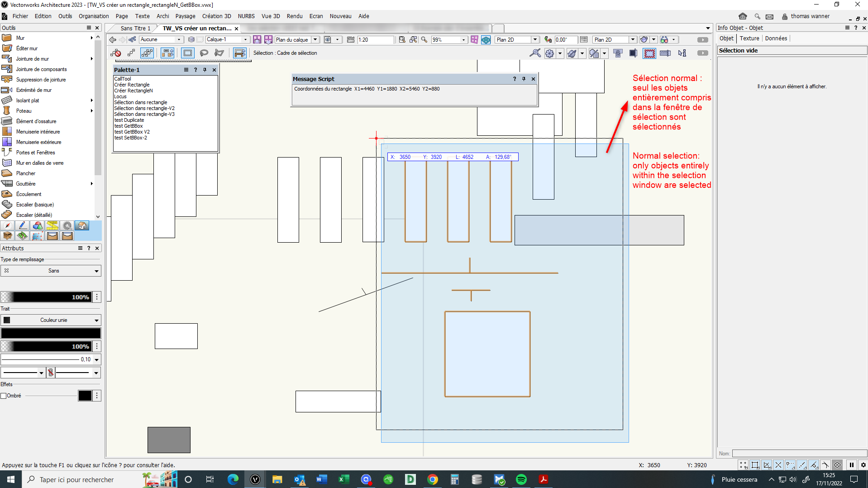Click the Ombré shadow color swatch
Viewport: 868px width, 488px height.
(85, 396)
